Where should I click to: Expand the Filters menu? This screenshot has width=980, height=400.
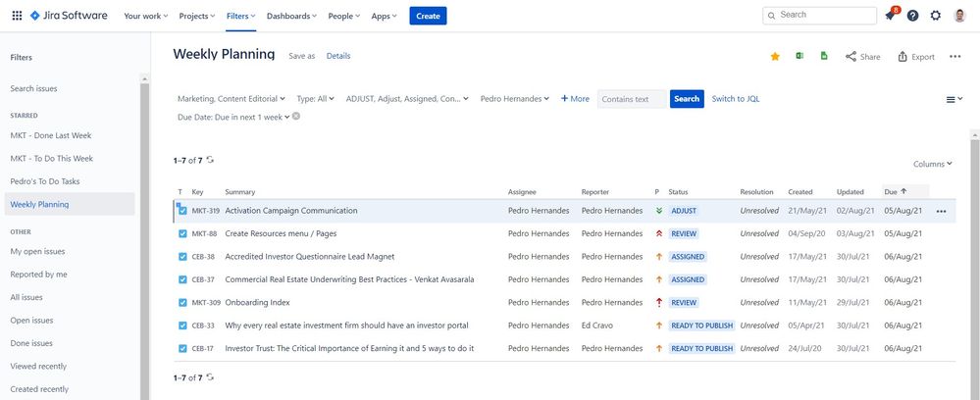coord(240,17)
